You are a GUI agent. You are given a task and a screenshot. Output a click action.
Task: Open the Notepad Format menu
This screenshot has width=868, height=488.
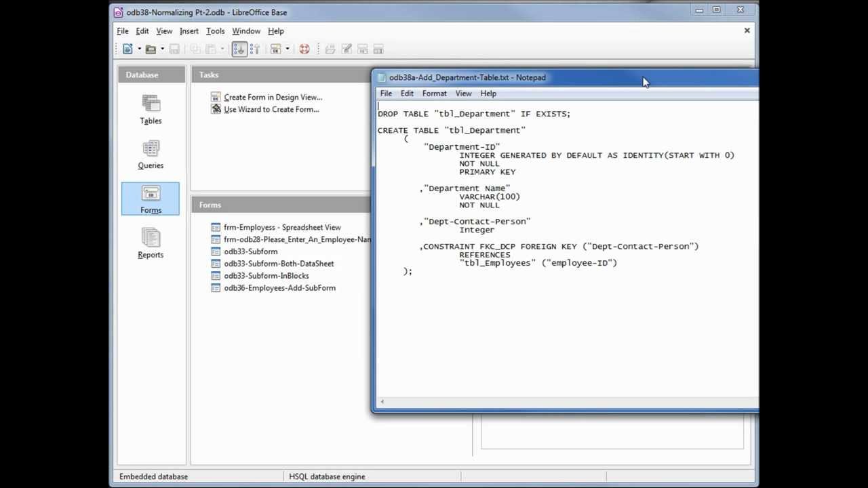point(435,94)
